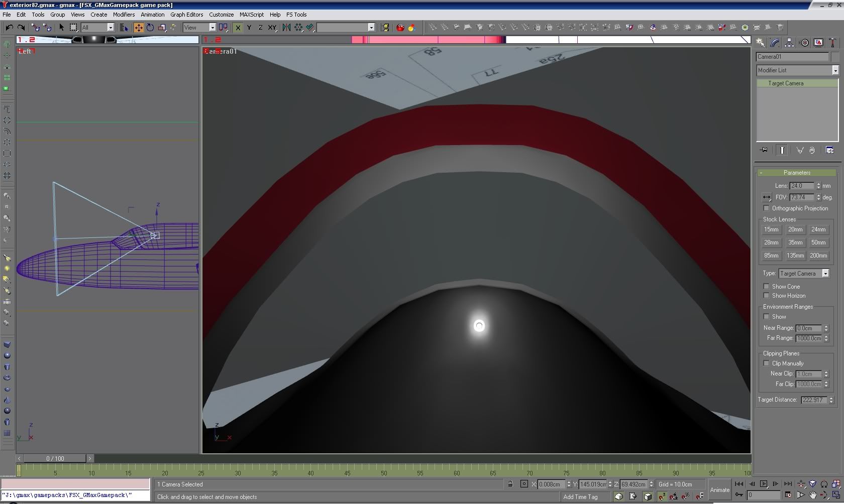Open the View reference coordinate dropdown

[x=212, y=28]
